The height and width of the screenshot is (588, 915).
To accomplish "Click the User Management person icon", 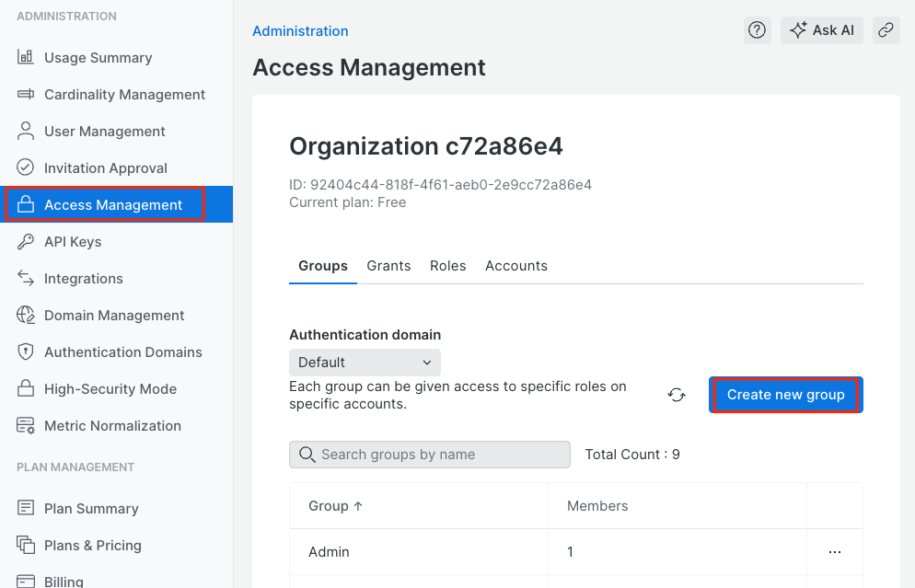I will point(26,131).
